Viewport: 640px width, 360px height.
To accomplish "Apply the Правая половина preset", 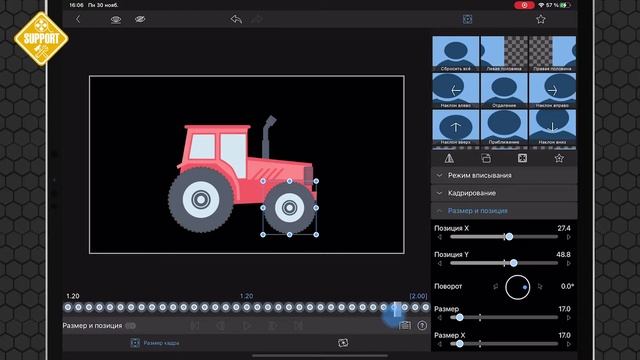I will click(552, 54).
